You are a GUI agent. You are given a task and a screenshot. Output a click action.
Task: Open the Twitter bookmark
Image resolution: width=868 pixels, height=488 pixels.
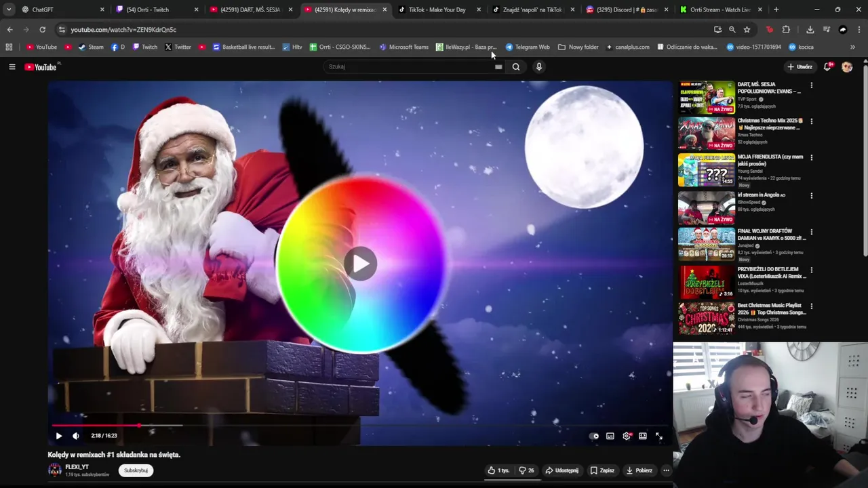point(178,47)
